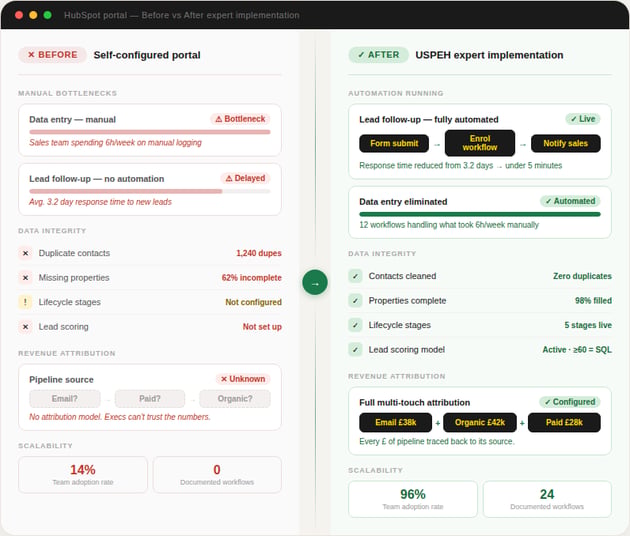
Task: Select the Enrol workflow step
Action: [x=480, y=143]
